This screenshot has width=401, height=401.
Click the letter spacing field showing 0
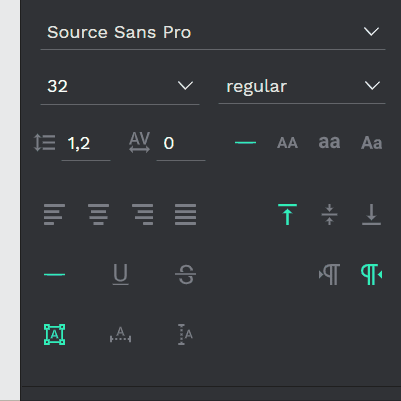pos(181,143)
